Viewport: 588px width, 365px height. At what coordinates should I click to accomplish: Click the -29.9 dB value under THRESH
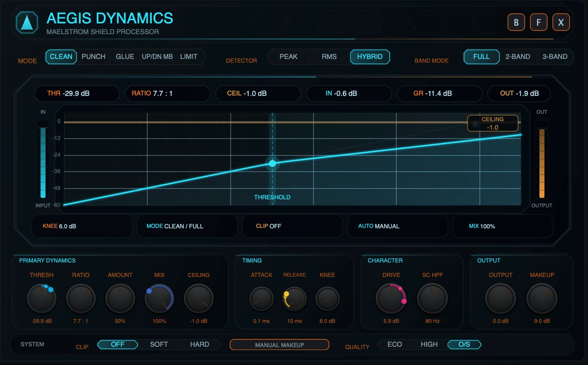42,321
